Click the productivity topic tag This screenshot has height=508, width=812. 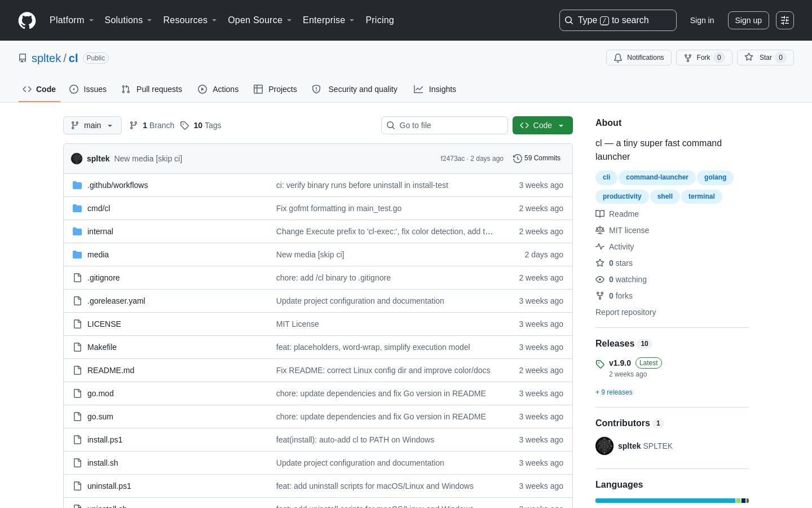click(x=622, y=196)
